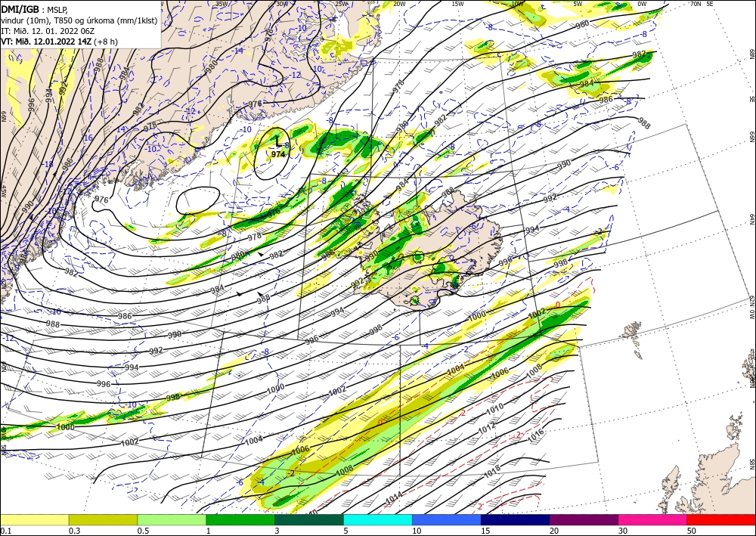
Task: Click the '0.1' legend value
Action: tap(5, 531)
